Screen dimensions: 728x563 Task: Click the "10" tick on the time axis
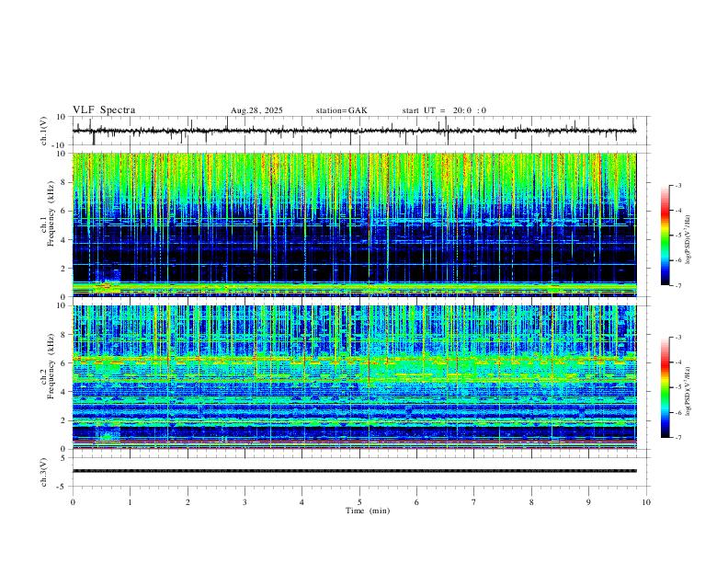coord(646,502)
